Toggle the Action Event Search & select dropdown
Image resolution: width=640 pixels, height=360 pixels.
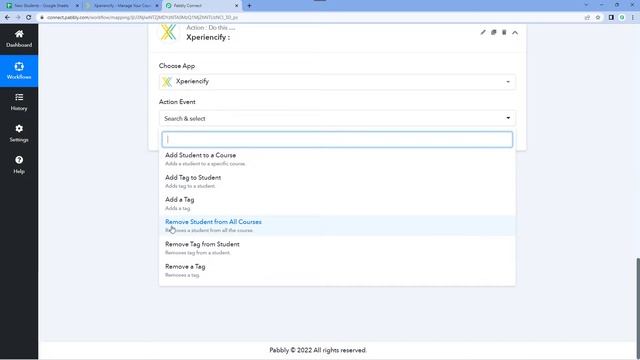tap(337, 118)
